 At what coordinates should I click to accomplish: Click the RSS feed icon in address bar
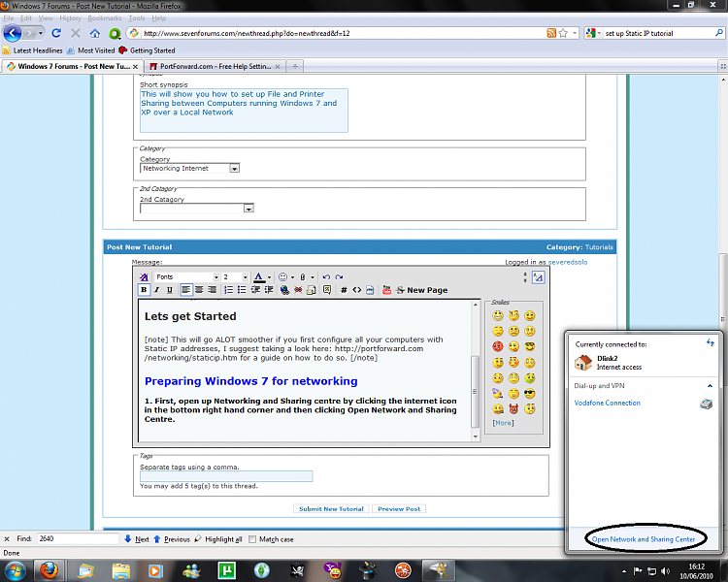pos(551,33)
